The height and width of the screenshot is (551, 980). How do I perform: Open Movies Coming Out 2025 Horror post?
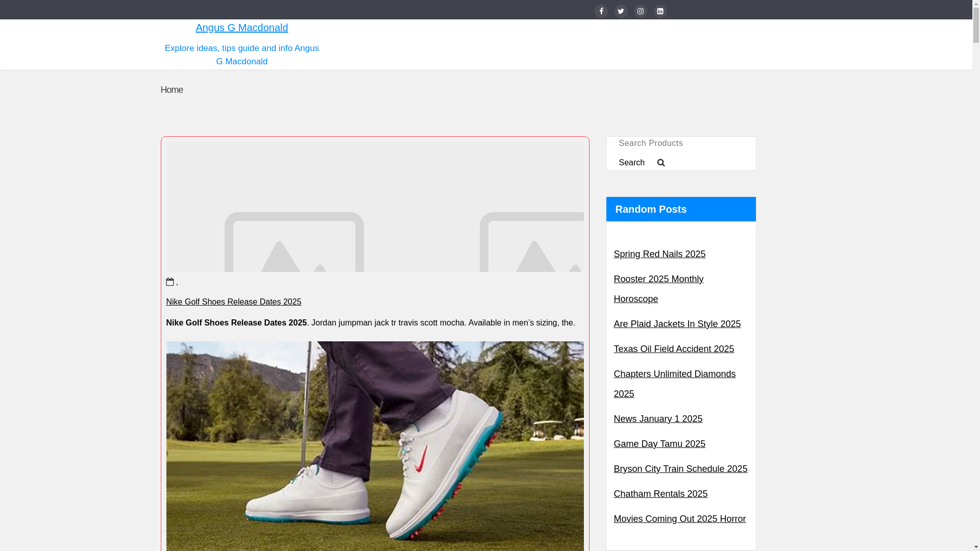[x=679, y=519]
